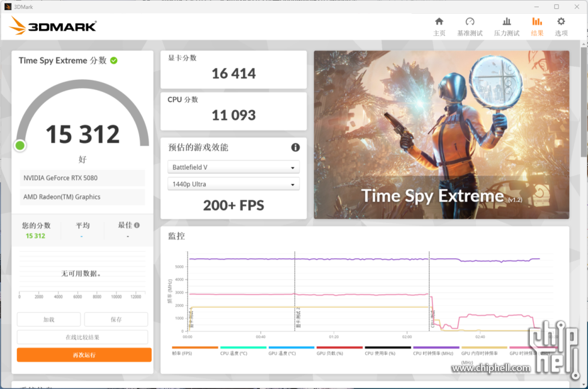Viewport: 588px width, 389px height.
Task: Click the 3DMark app icon in title bar
Action: point(7,7)
